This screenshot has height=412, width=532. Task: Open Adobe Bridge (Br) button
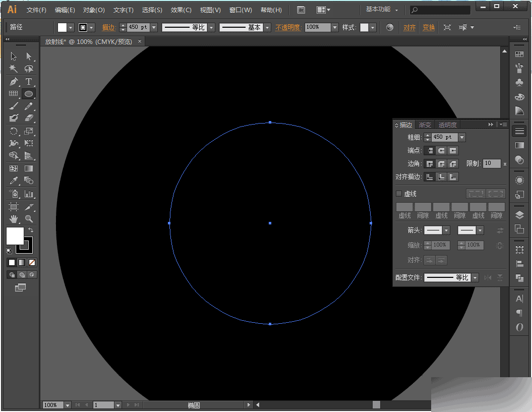tap(301, 10)
